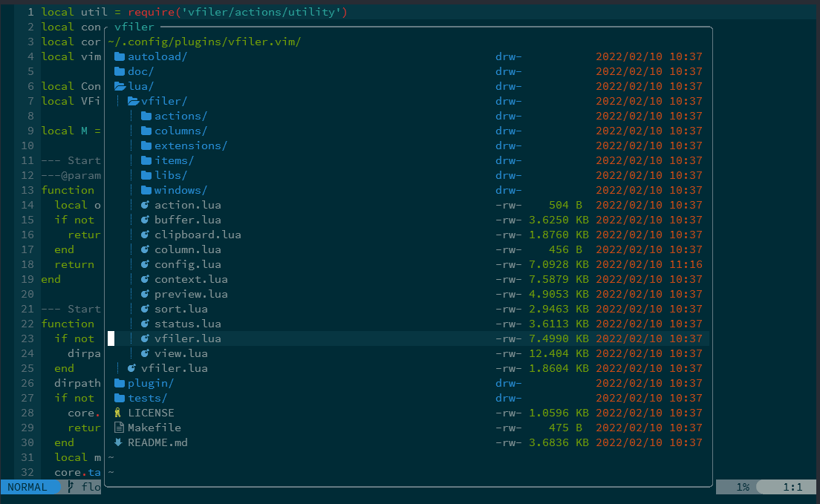The height and width of the screenshot is (504, 820).
Task: Click the items folder icon
Action: click(x=146, y=160)
